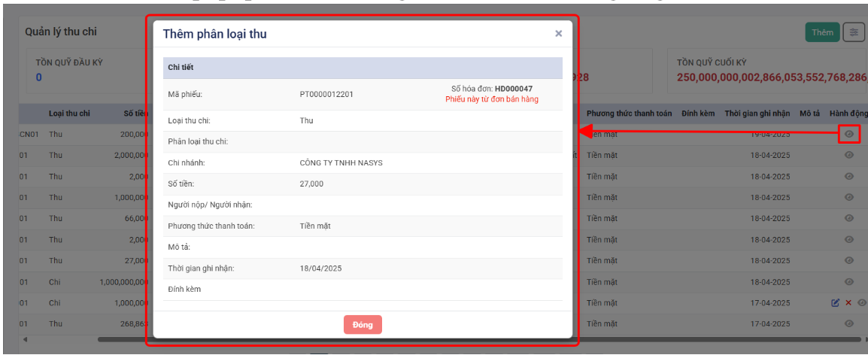Click the Hành động column header
Screen dimensions: 868x355
pos(848,114)
